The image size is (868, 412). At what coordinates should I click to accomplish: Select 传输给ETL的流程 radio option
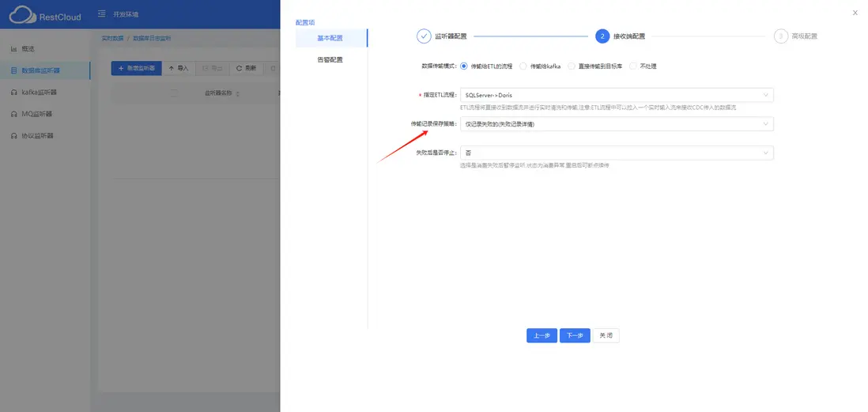(464, 66)
